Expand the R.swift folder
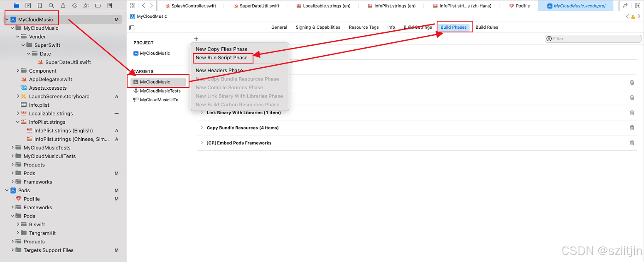This screenshot has height=262, width=644. [18, 225]
